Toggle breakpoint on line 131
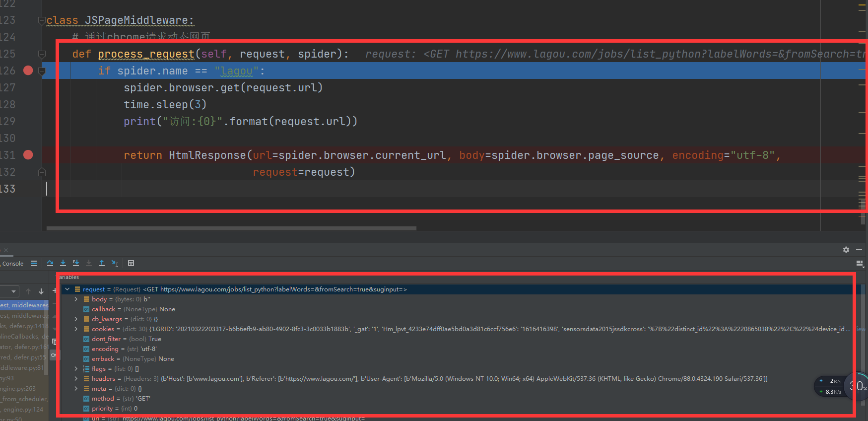Viewport: 868px width, 421px height. pos(28,155)
